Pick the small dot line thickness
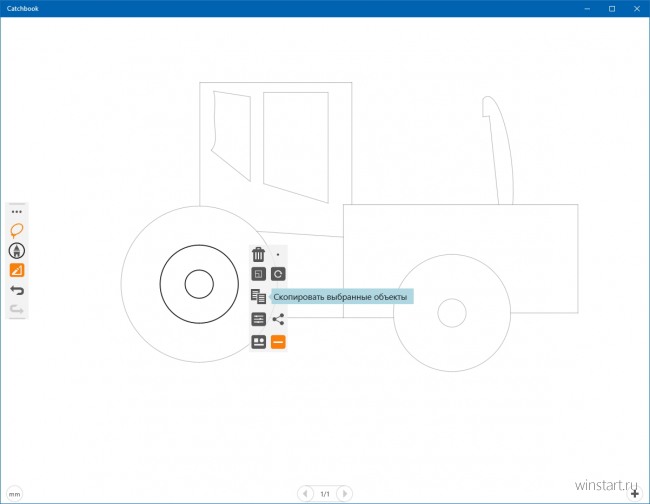Screen dimensions: 650x504 [x=278, y=254]
